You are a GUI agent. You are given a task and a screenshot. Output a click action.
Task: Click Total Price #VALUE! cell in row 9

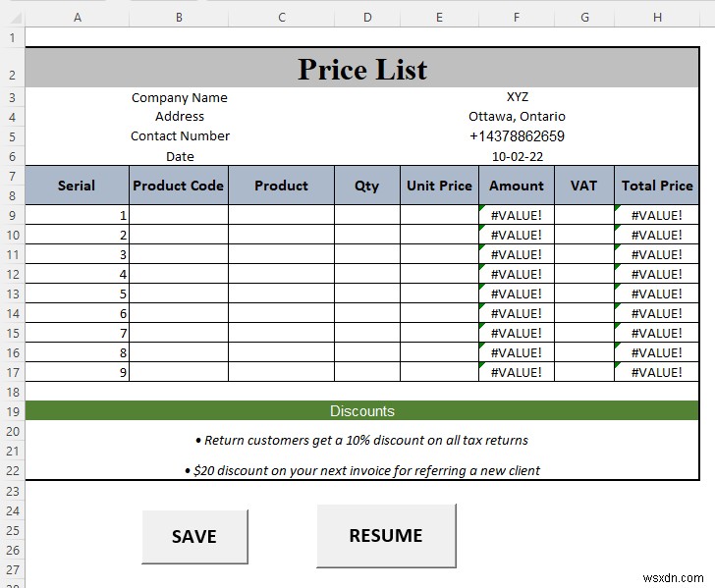(x=657, y=215)
